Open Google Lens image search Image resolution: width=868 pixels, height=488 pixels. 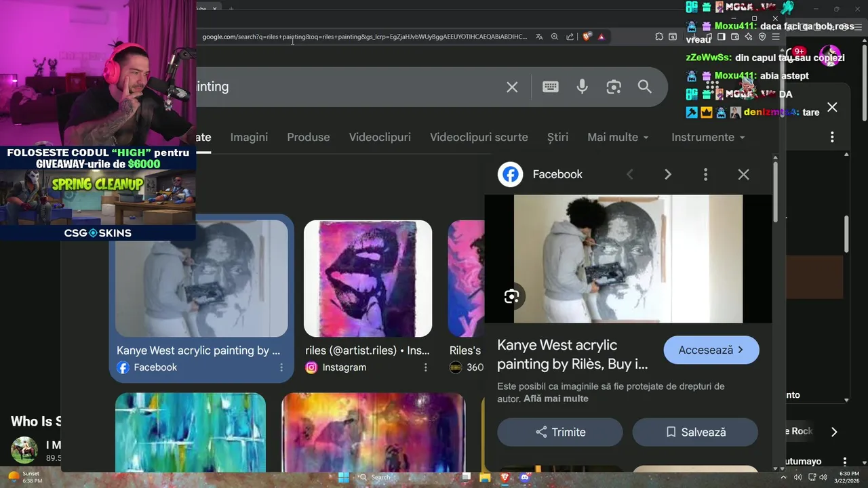tap(614, 87)
